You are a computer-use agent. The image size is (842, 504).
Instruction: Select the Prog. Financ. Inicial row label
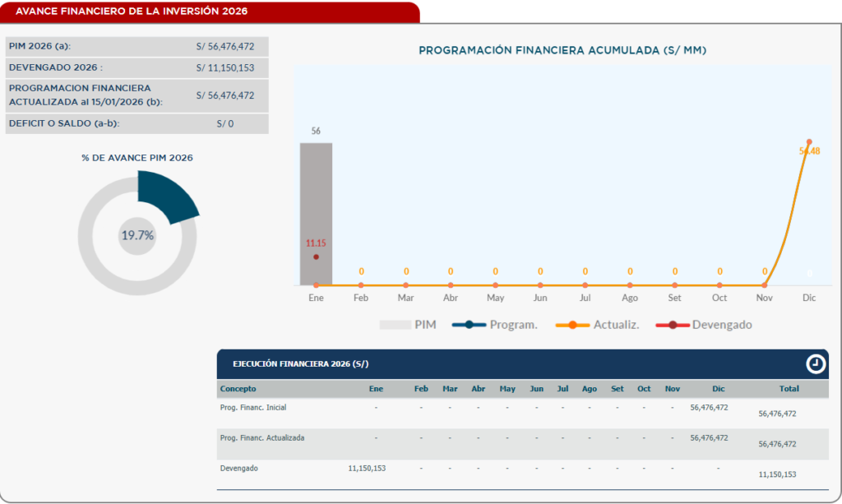(253, 408)
